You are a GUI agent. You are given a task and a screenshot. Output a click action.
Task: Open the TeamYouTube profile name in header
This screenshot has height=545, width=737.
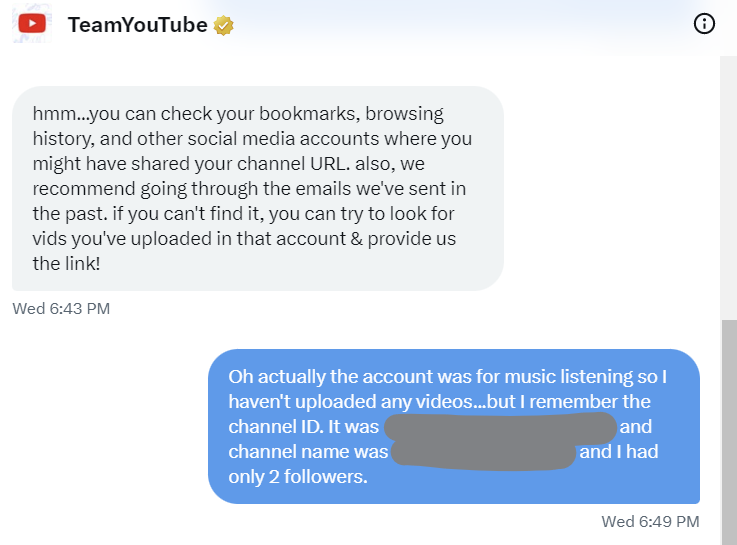coord(137,25)
